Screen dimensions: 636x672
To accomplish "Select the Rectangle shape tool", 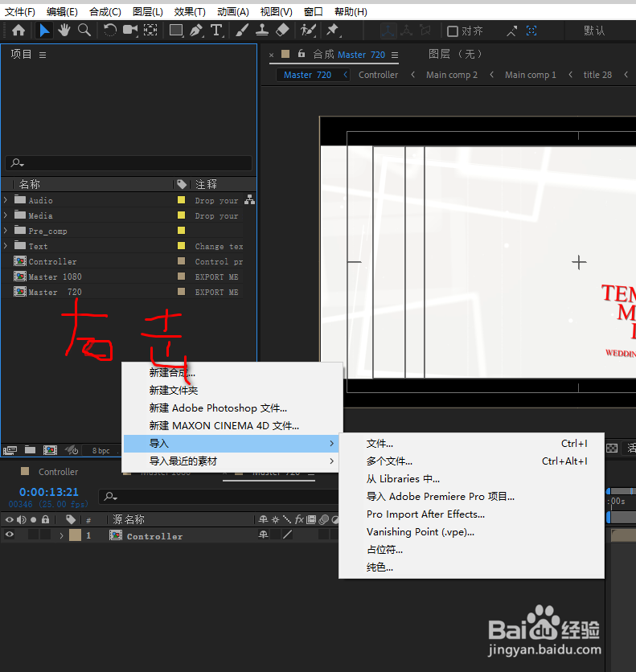I will pyautogui.click(x=176, y=31).
